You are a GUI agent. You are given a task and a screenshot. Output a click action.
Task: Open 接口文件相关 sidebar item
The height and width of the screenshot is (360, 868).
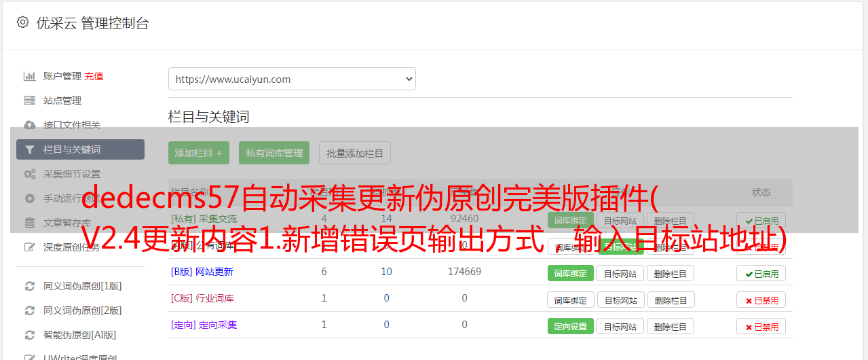click(x=72, y=125)
